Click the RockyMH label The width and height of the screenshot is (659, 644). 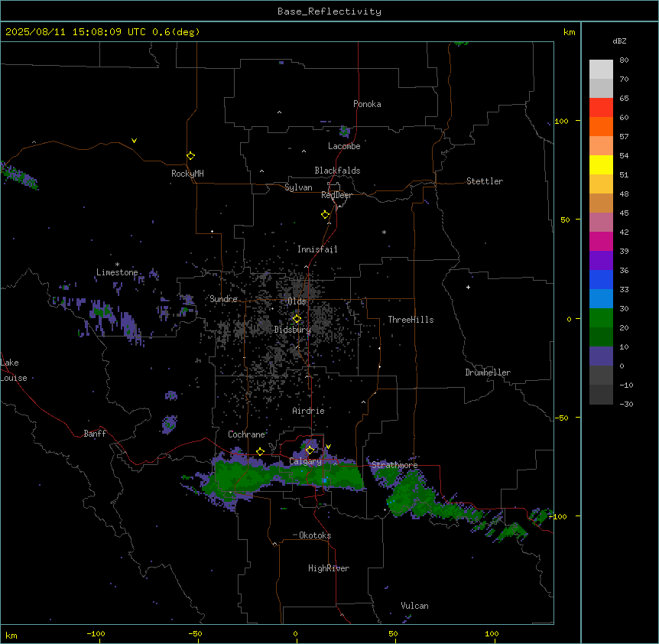pyautogui.click(x=187, y=174)
